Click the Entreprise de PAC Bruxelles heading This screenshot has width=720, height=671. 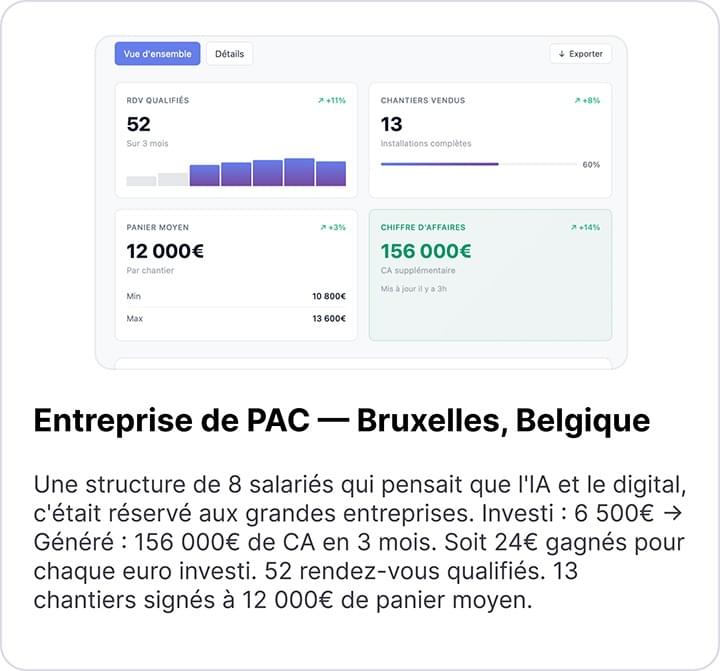pos(341,421)
